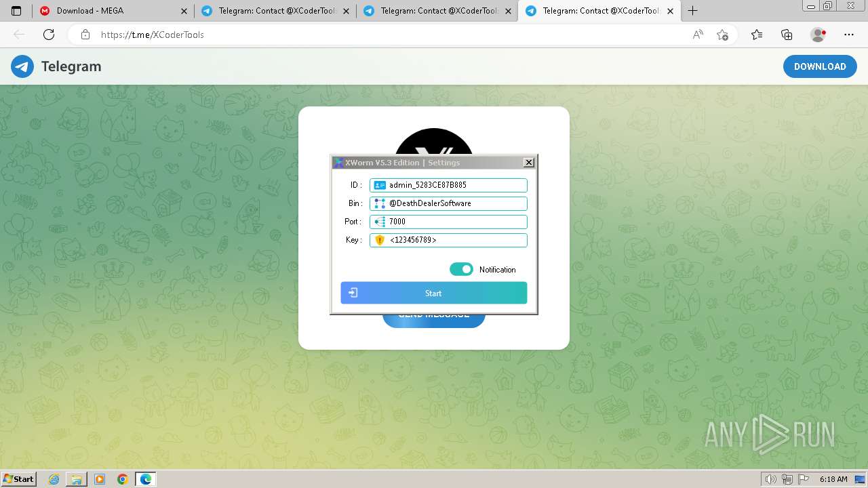Viewport: 868px width, 488px height.
Task: Click the address bar URL t.me/XCoderTools
Action: (153, 35)
